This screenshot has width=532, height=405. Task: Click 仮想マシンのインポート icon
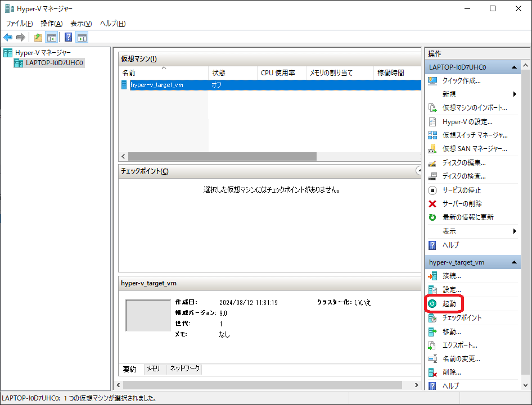tap(432, 108)
